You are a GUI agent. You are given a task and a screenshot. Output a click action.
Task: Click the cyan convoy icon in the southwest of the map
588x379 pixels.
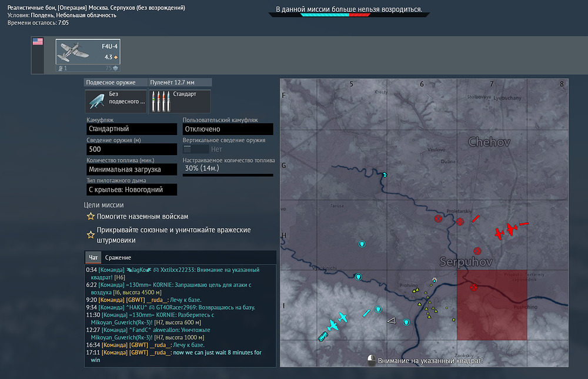[323, 337]
